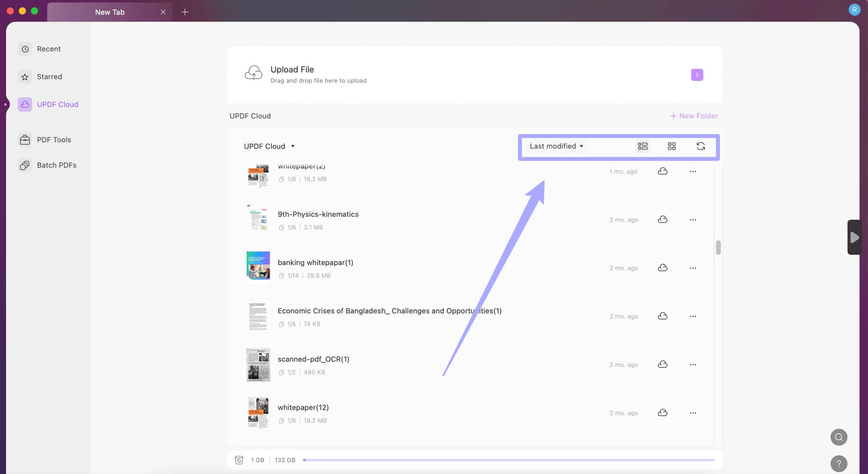Create a New Folder
The height and width of the screenshot is (474, 868).
point(694,116)
